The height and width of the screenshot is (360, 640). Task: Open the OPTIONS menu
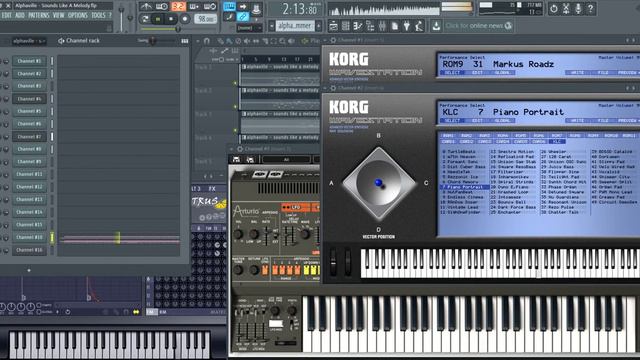pos(78,16)
